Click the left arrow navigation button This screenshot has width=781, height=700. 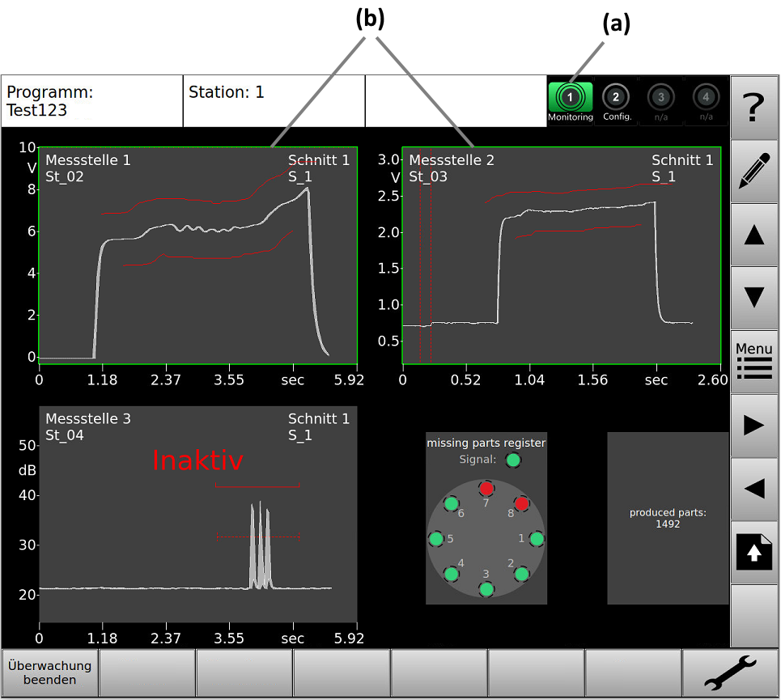tap(754, 489)
